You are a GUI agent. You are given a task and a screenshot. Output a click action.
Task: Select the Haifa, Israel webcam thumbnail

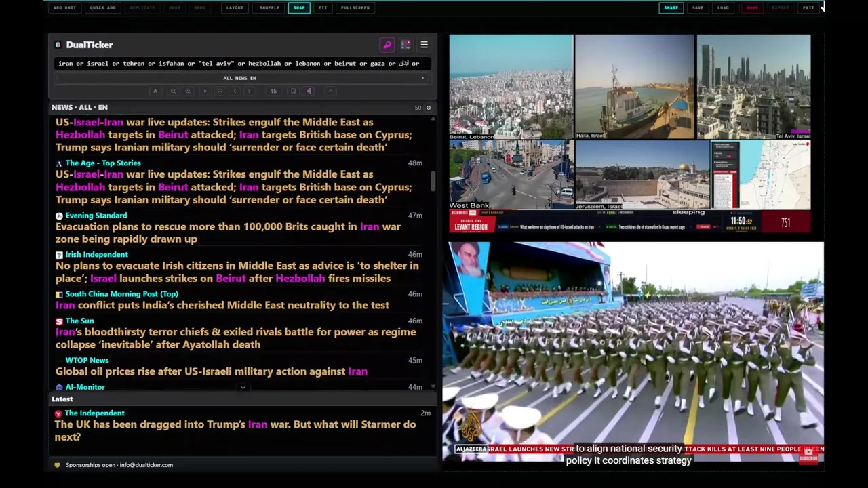coord(635,87)
